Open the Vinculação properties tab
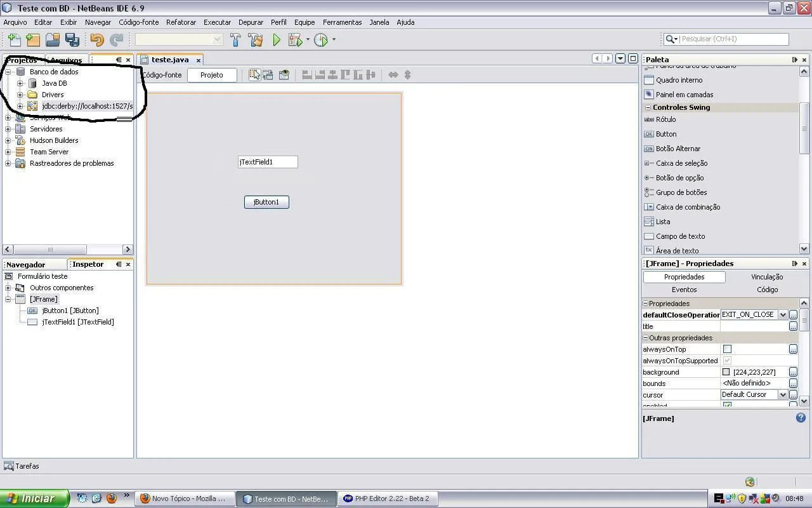Viewport: 812px width, 508px height. pos(767,277)
